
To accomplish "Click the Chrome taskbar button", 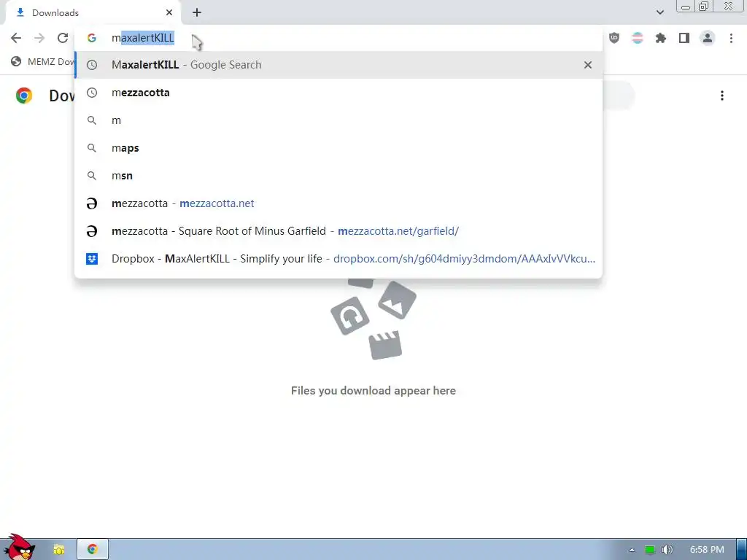I will click(x=93, y=550).
